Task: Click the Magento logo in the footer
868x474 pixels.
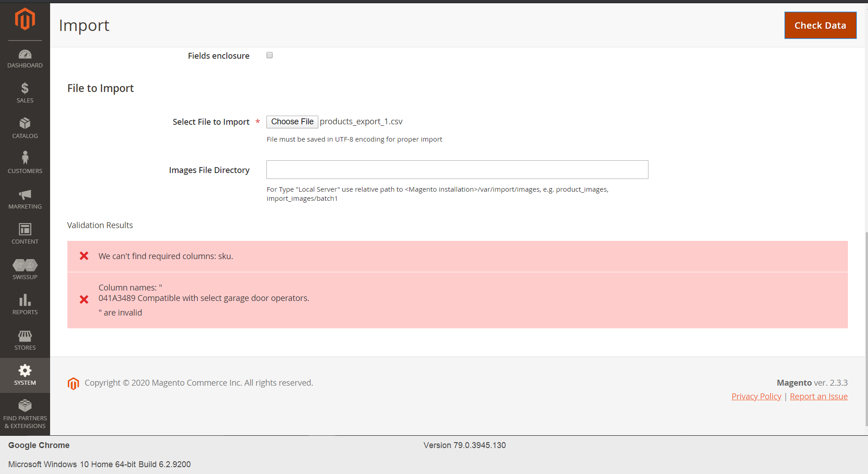Action: 73,383
